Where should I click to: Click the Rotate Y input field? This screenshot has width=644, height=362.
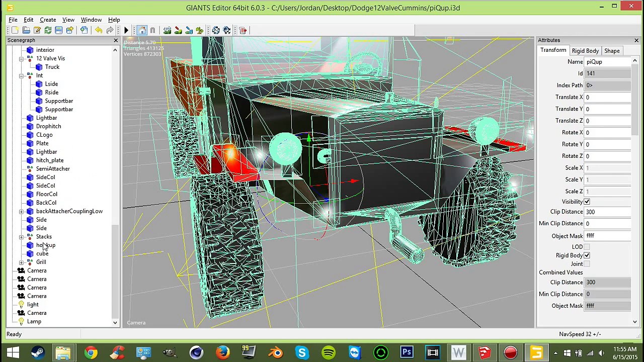point(607,144)
